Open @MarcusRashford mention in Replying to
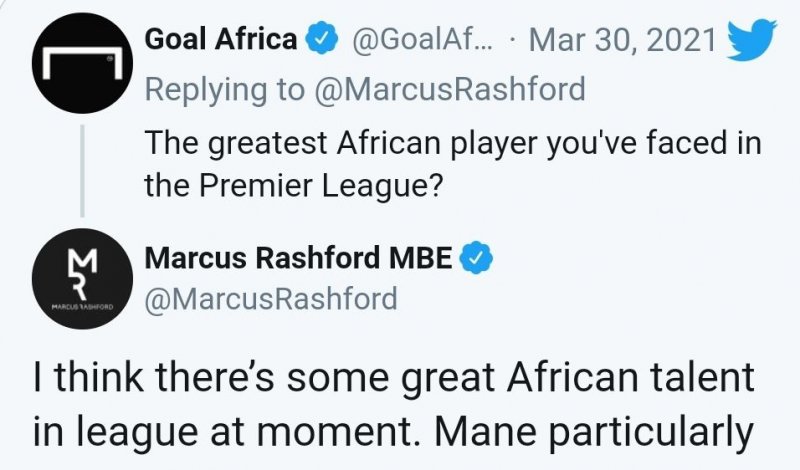This screenshot has height=470, width=800. [x=449, y=89]
